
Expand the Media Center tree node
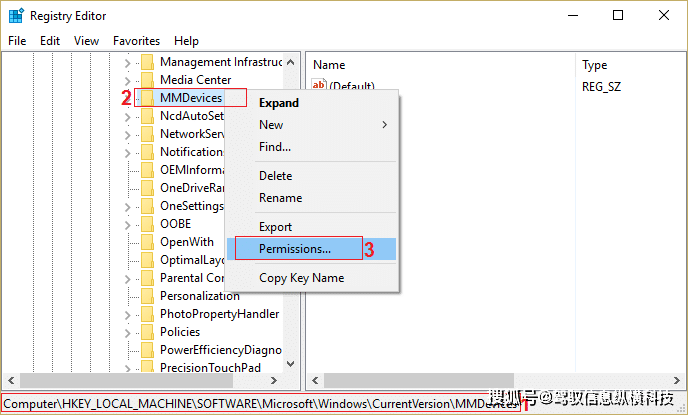pyautogui.click(x=127, y=80)
